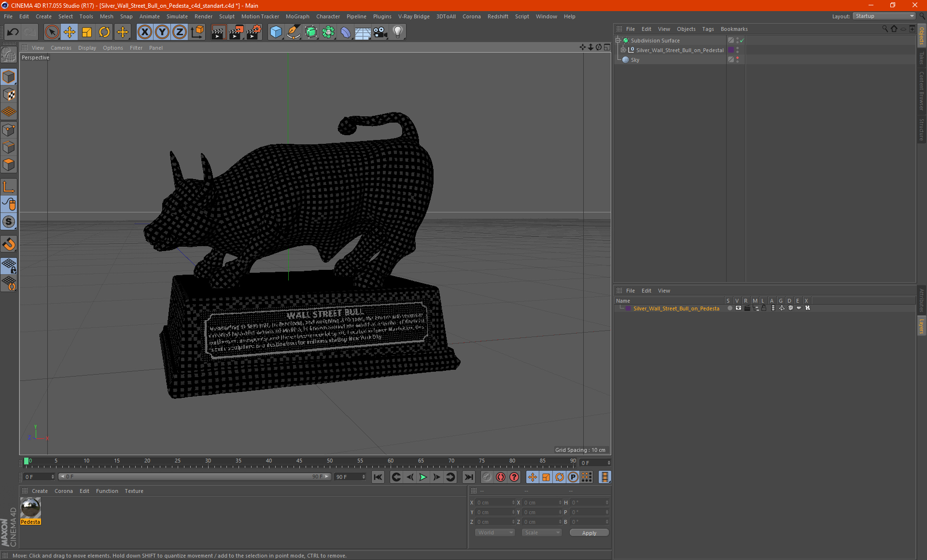
Task: Toggle Silver_Wall_Street_Bull_on_Pedestal visibility dots
Action: click(x=737, y=50)
